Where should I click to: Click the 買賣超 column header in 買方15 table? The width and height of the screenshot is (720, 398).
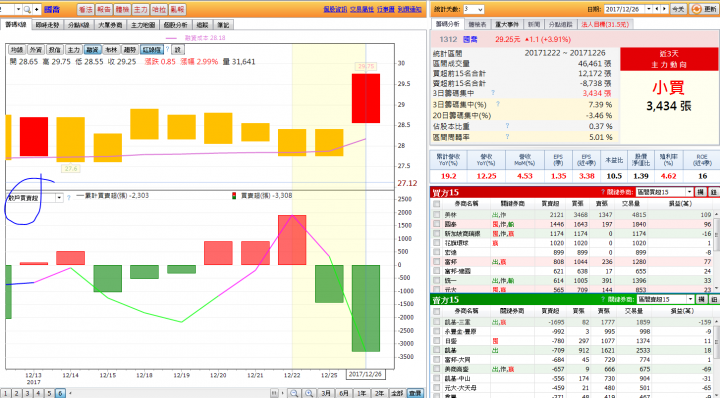click(x=550, y=203)
